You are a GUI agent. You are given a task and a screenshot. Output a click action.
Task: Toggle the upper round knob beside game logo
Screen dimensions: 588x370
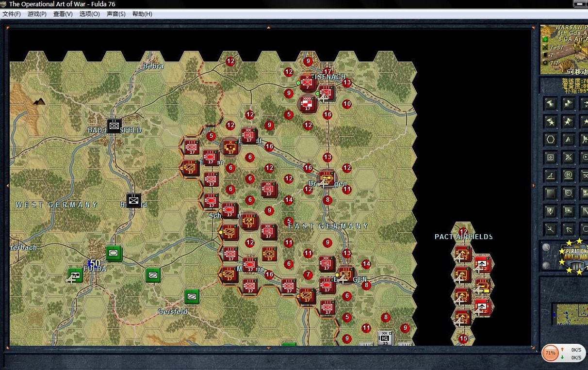click(x=546, y=247)
